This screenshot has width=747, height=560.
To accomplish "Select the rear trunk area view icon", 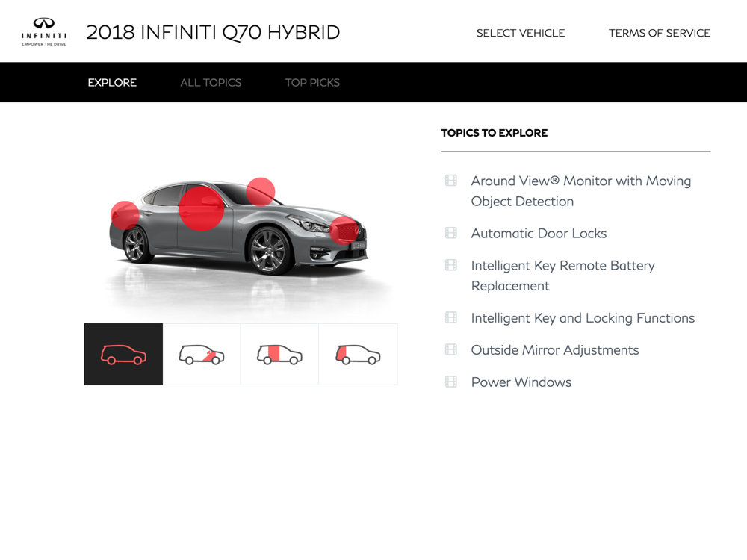I will 358,354.
